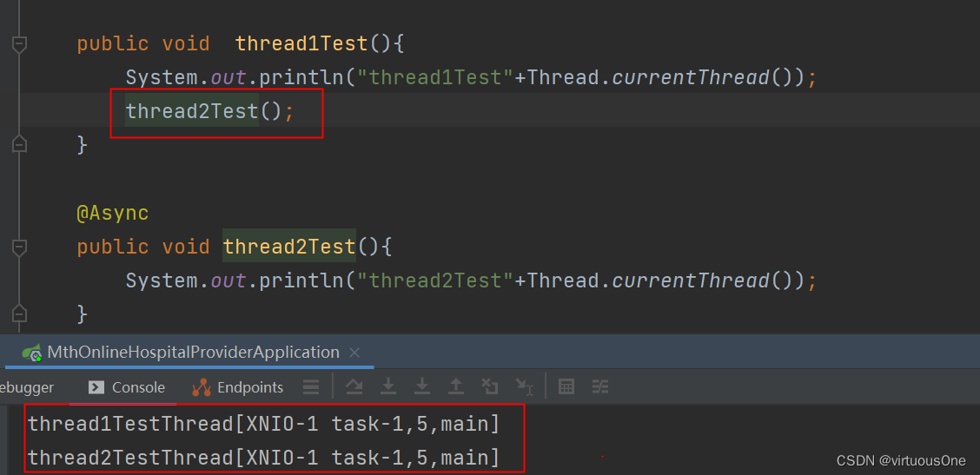Switch to the Console tab

[x=127, y=387]
